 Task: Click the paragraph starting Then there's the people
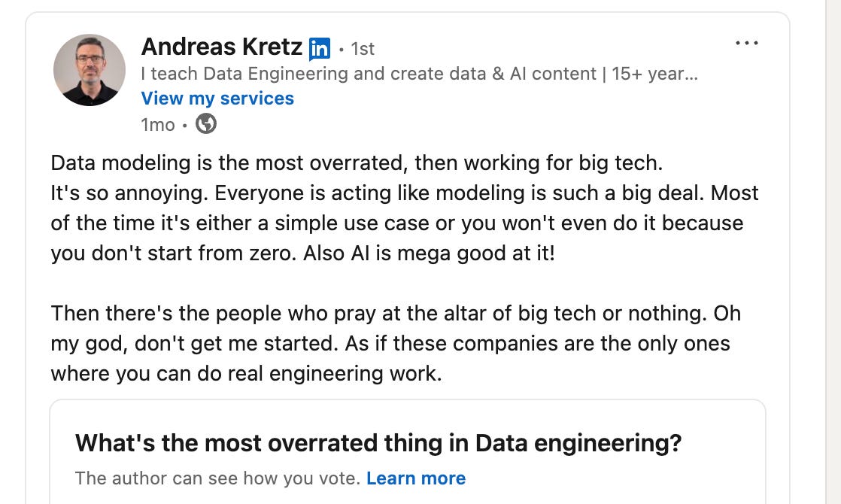pyautogui.click(x=396, y=343)
